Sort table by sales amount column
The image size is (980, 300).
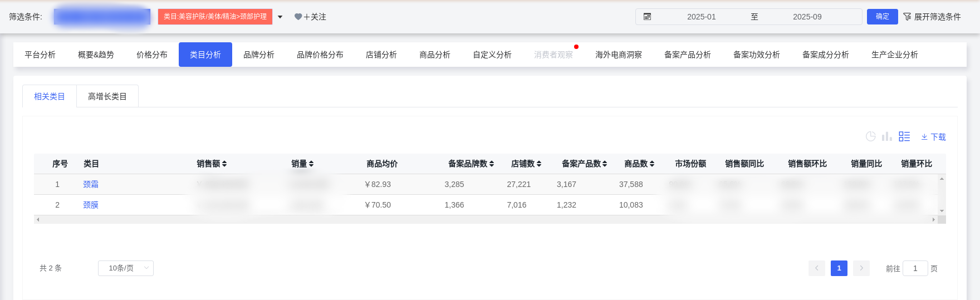212,164
